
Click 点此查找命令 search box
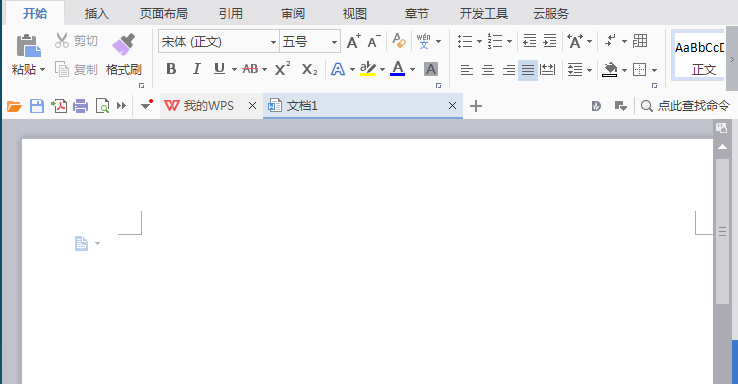[x=685, y=106]
